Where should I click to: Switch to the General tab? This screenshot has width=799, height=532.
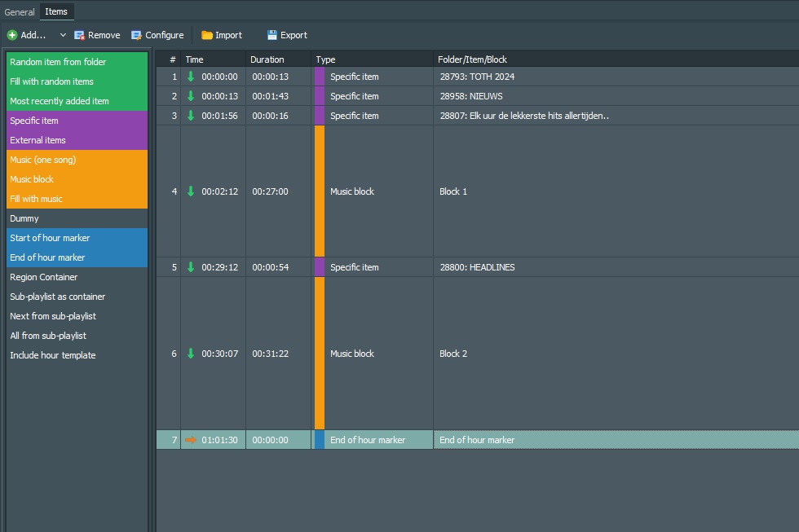20,11
